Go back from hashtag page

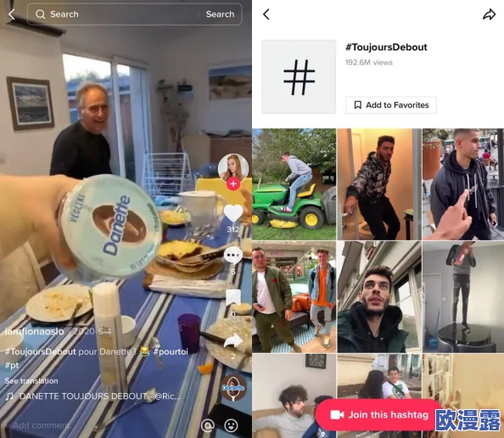[x=266, y=14]
